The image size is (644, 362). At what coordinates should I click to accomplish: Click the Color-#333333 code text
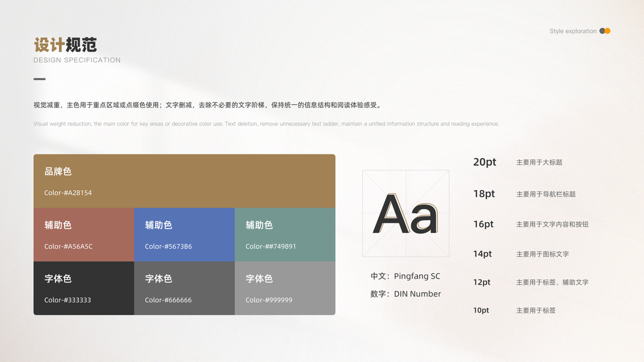68,300
